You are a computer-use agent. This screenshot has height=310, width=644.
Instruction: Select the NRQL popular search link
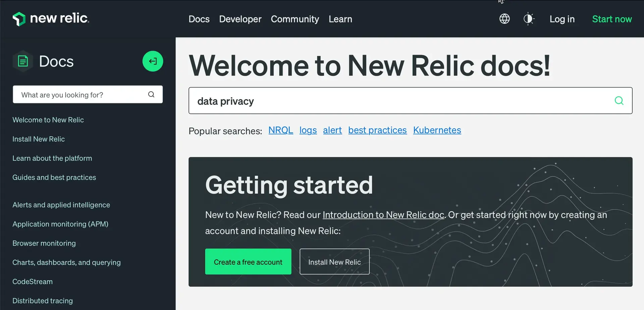pos(281,130)
